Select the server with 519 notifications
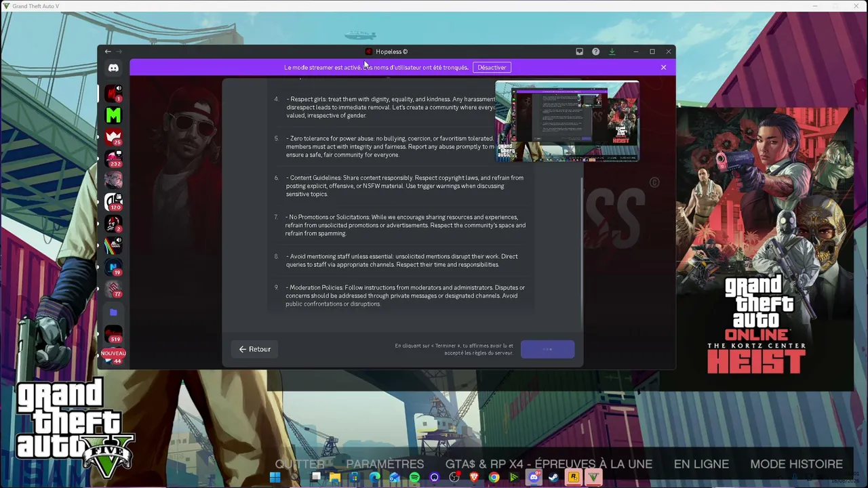The height and width of the screenshot is (488, 868). [x=113, y=334]
